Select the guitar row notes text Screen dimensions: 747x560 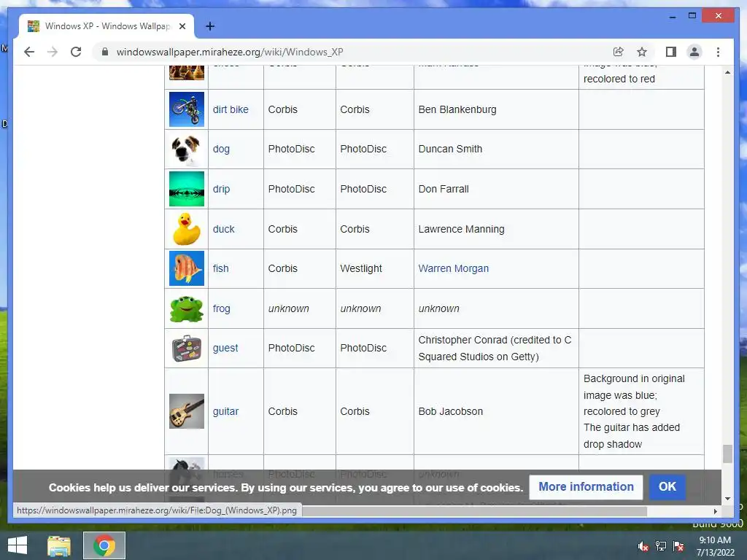634,411
